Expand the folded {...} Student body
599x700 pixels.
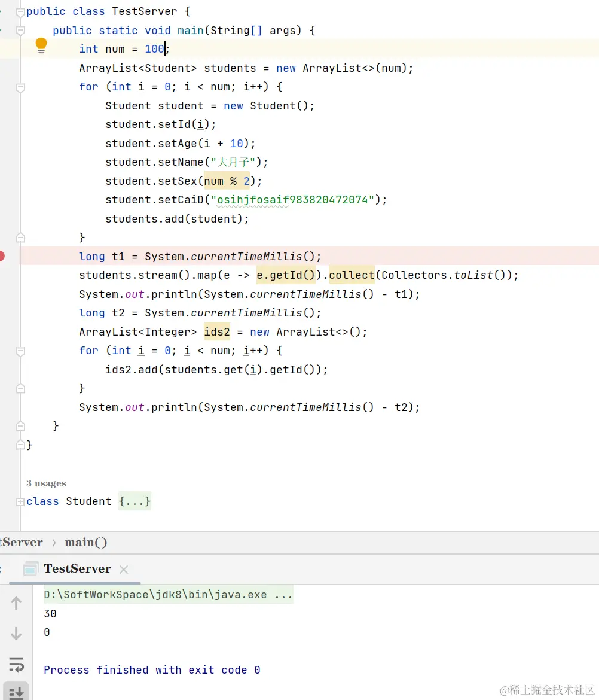[135, 501]
